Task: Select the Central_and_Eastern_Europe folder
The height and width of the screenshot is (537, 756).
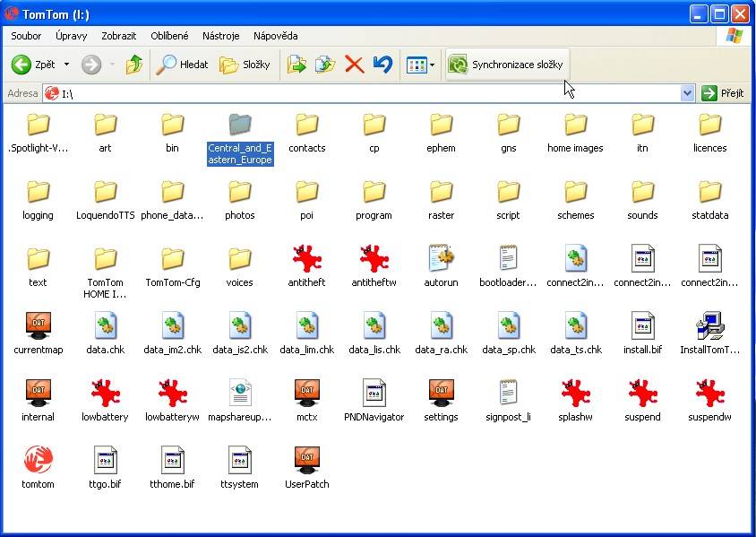Action: click(240, 140)
